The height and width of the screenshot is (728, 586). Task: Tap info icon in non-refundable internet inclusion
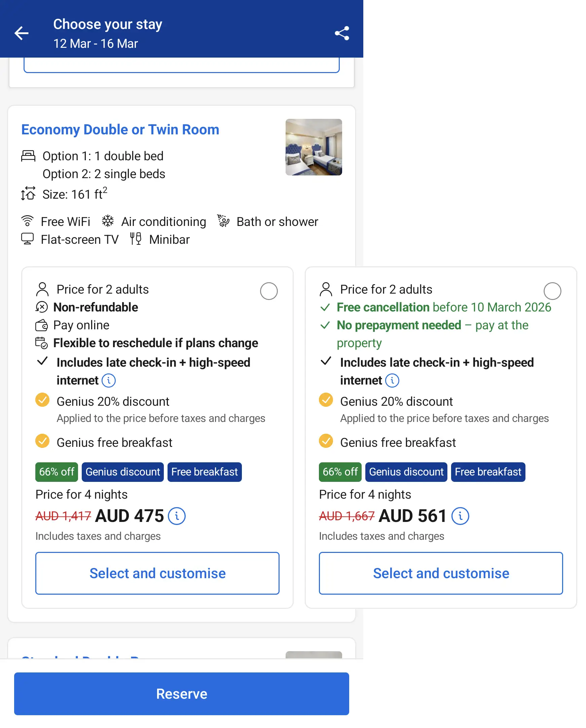click(109, 380)
